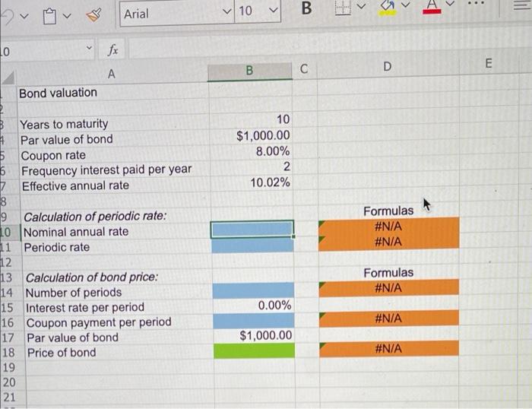Expand the Paste options dropdown arrow
This screenshot has width=532, height=409.
[67, 16]
